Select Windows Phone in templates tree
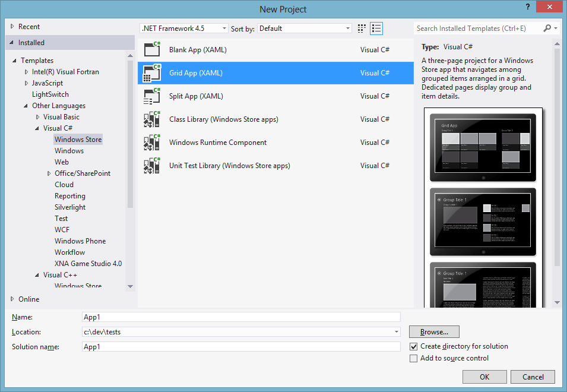 point(80,241)
